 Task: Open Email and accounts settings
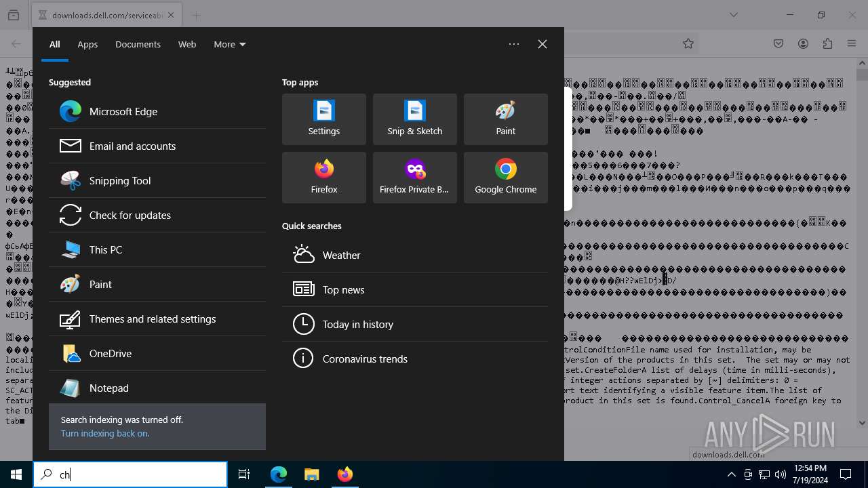pos(157,146)
